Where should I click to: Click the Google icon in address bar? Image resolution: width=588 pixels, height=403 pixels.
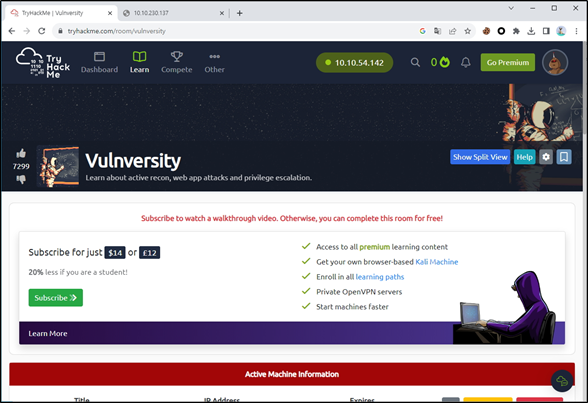[423, 31]
